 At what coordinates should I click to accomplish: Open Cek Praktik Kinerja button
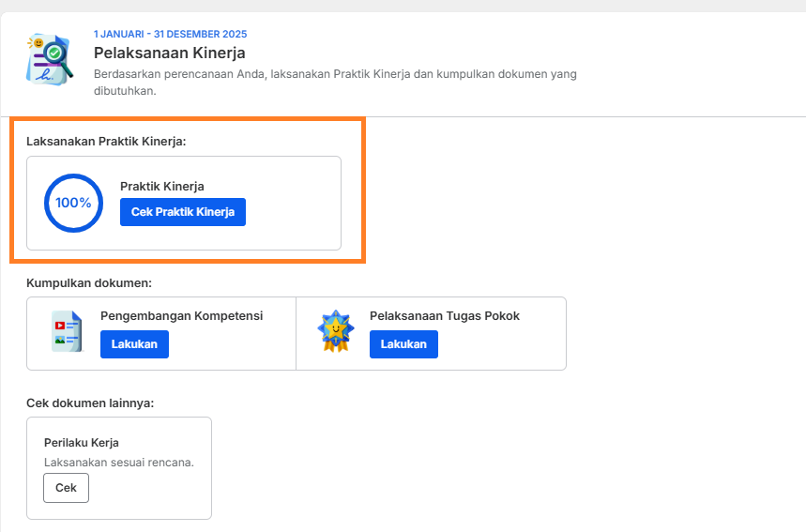(x=183, y=212)
